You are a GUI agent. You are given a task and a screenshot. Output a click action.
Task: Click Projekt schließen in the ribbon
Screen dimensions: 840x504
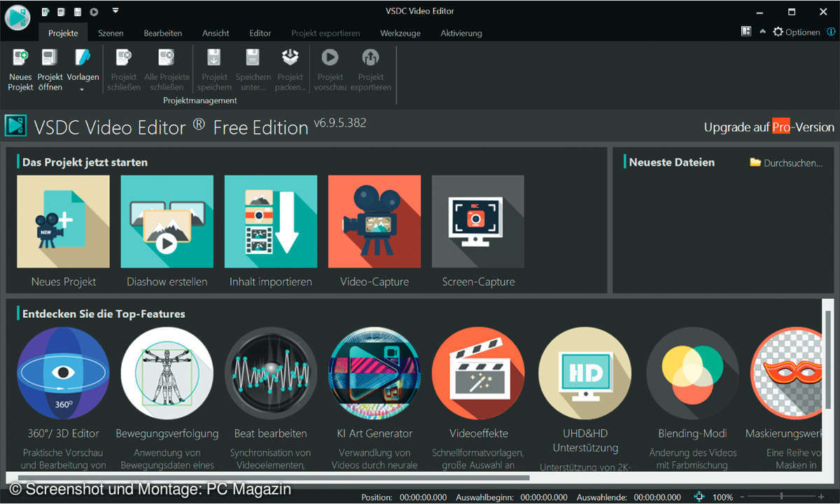click(x=124, y=69)
